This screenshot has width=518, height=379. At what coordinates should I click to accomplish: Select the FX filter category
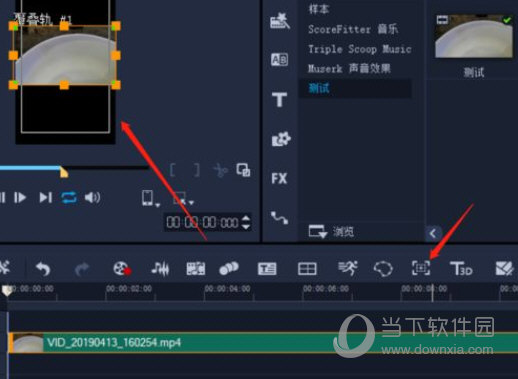pos(279,179)
